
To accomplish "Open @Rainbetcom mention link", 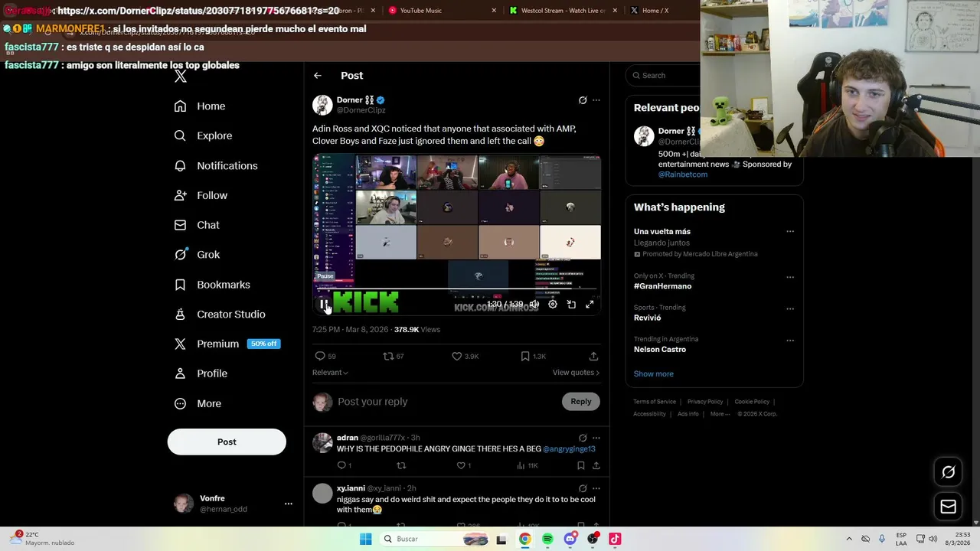I will tap(683, 174).
